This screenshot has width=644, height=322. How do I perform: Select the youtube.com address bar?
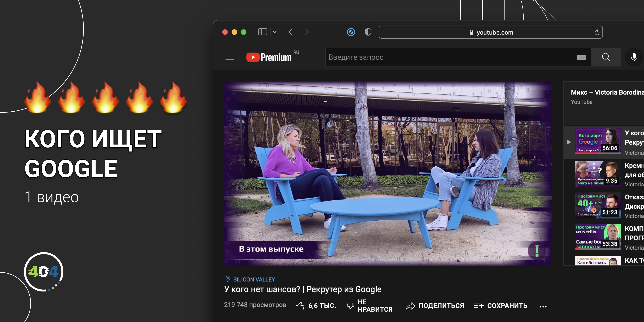pyautogui.click(x=491, y=32)
